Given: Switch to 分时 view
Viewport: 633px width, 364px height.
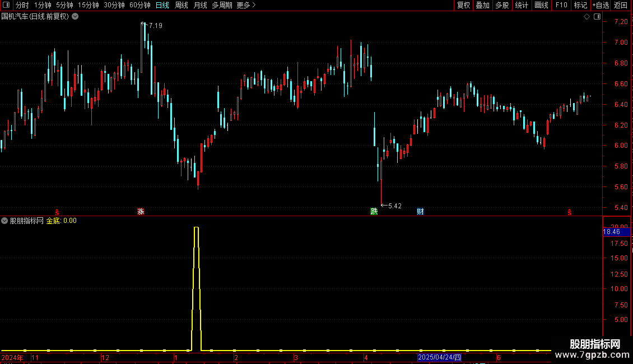Looking at the screenshot, I should point(22,5).
